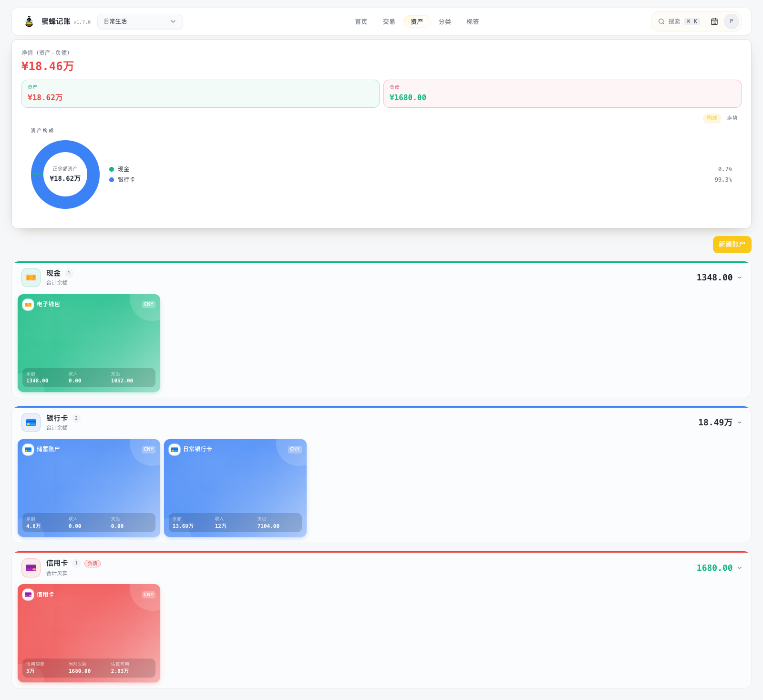Open the 日常生活 ledger dropdown
This screenshot has height=700, width=763.
140,21
